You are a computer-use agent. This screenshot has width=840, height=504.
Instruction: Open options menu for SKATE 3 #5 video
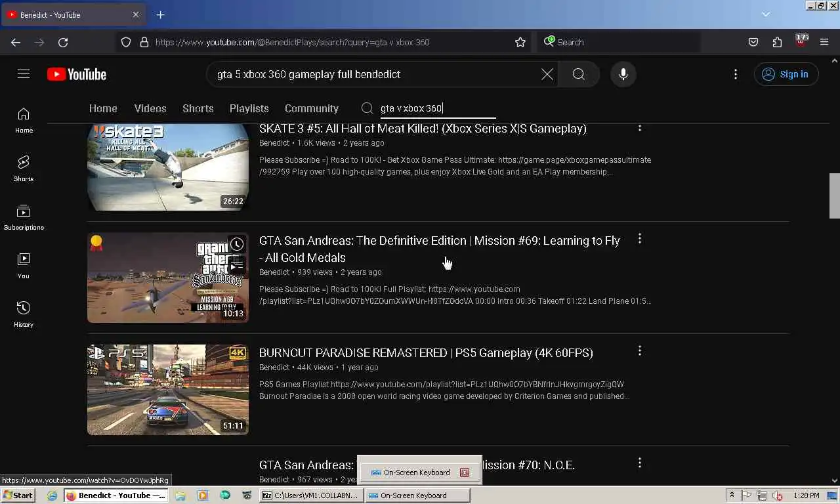(x=640, y=128)
